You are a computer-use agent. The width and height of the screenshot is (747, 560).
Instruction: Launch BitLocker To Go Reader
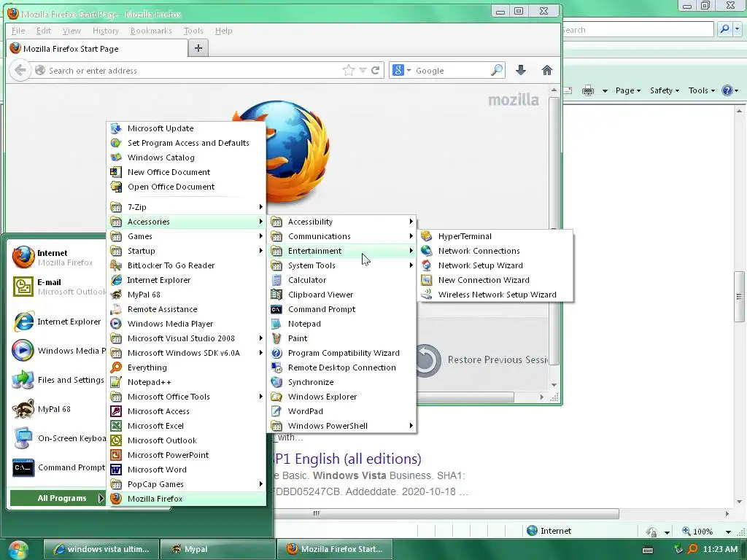point(186,265)
